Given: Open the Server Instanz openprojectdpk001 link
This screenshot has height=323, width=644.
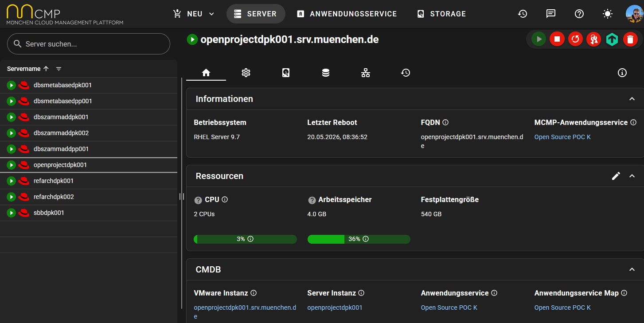Looking at the screenshot, I should coord(335,307).
